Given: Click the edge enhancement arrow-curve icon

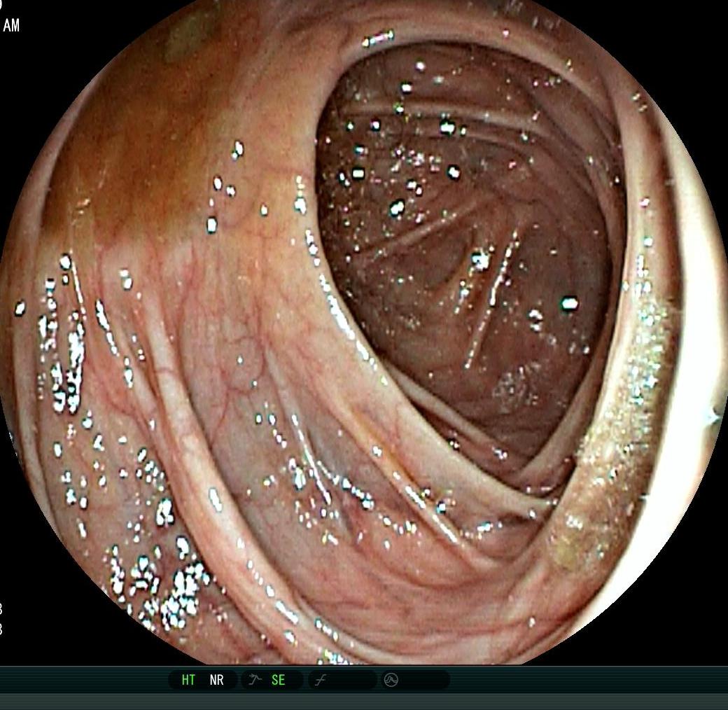Looking at the screenshot, I should point(255,680).
